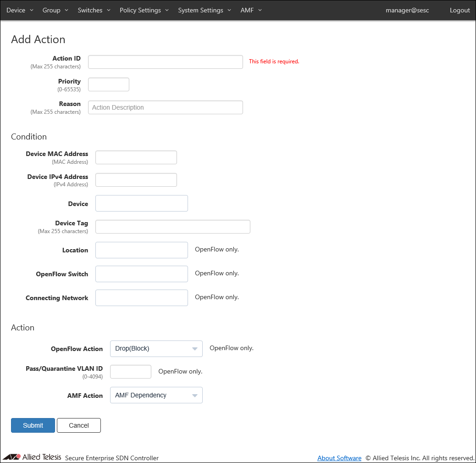
Task: Open the Group menu
Action: [55, 10]
